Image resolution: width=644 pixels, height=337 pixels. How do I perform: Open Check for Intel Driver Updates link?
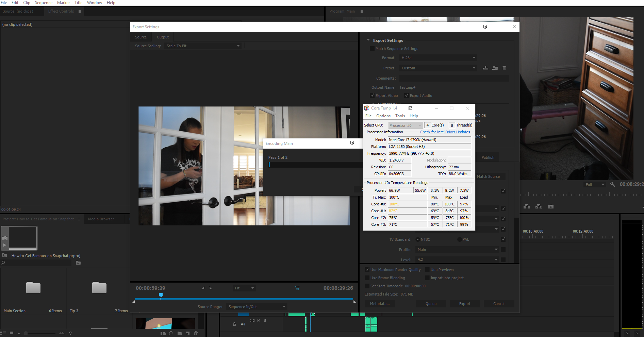tap(445, 132)
